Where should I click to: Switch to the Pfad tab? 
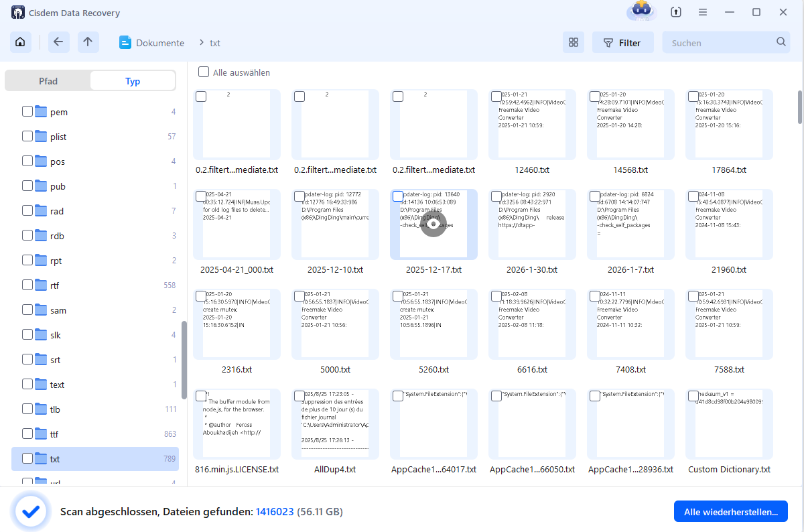point(48,81)
